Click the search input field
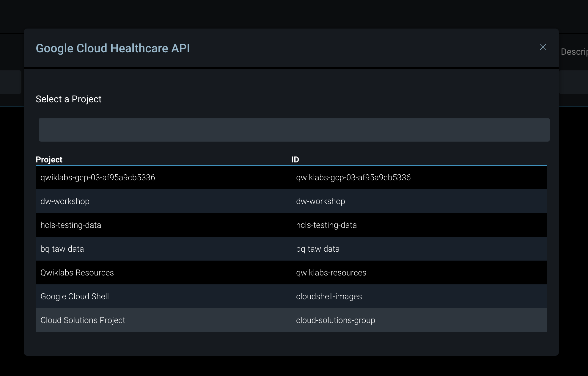This screenshot has width=588, height=376. [293, 129]
